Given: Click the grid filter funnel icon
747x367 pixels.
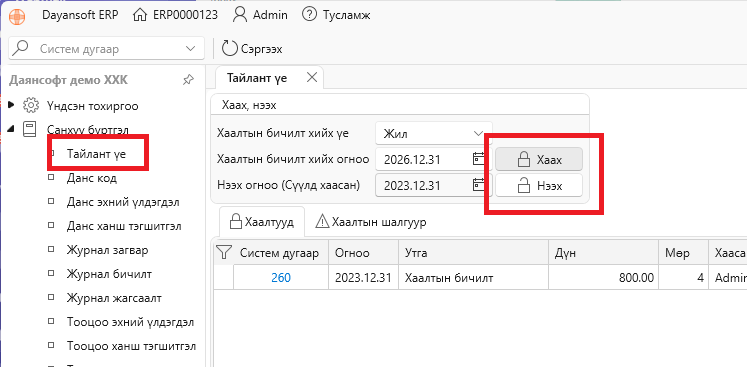Looking at the screenshot, I should click(223, 252).
